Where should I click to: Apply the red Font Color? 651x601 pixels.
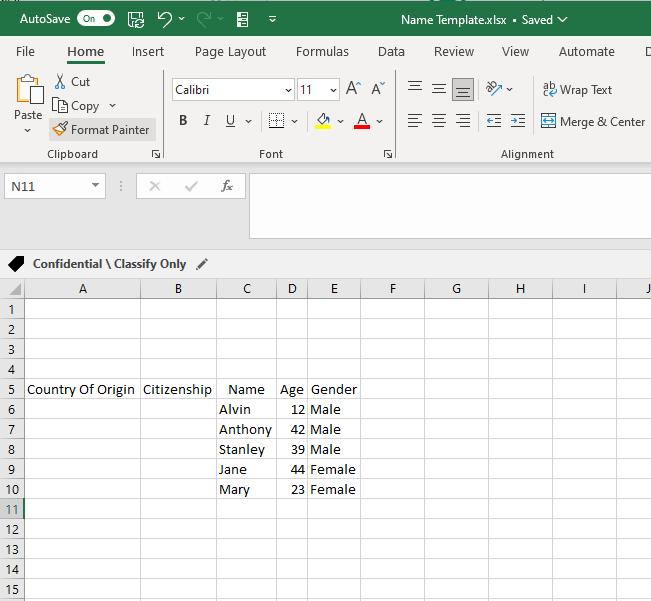click(x=362, y=121)
